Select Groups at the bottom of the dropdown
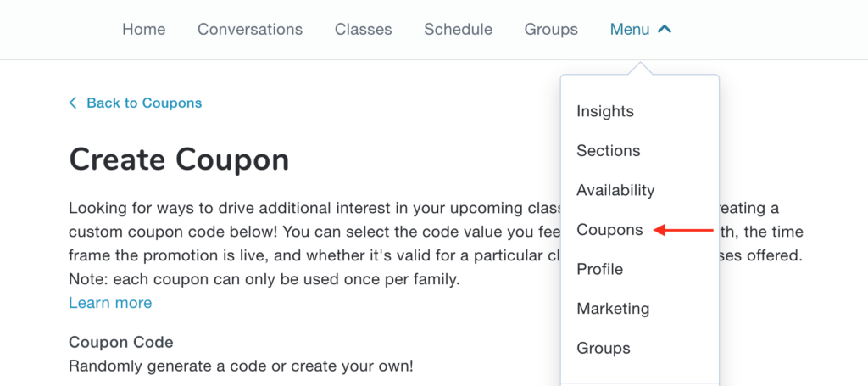 (x=604, y=348)
